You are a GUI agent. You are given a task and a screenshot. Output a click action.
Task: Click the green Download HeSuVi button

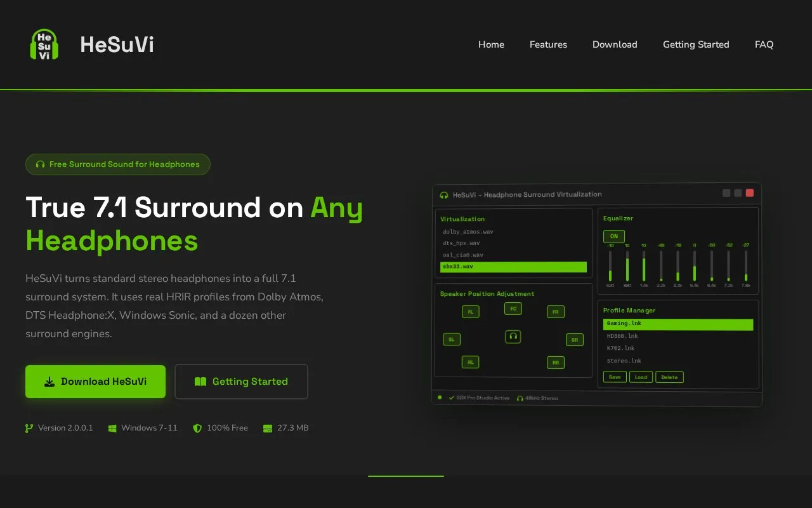(95, 382)
